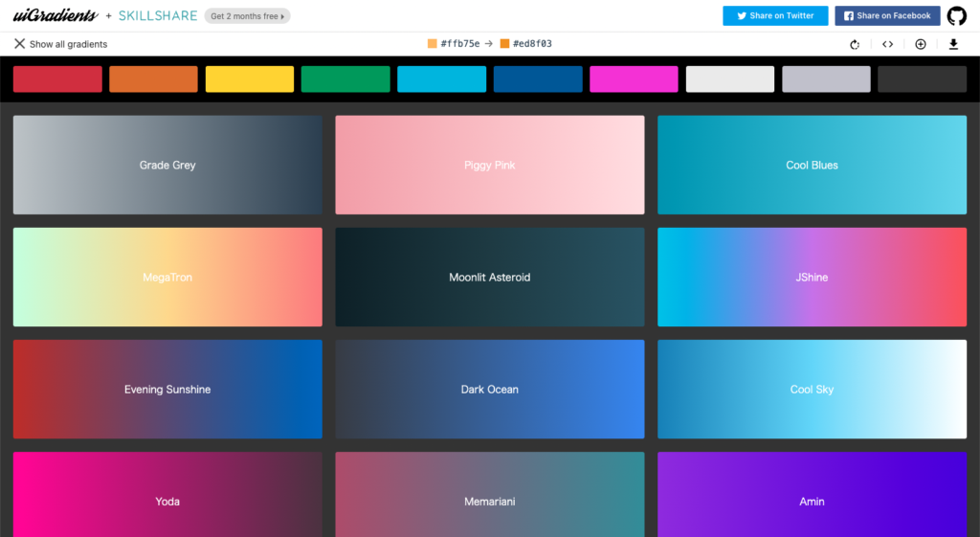Choose the Moonlit Asteroid gradient card
This screenshot has width=980, height=537.
490,277
